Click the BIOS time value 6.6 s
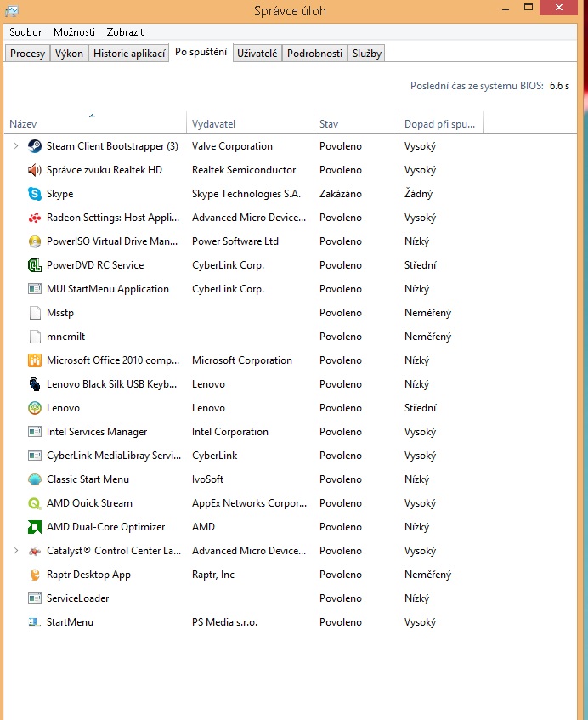This screenshot has width=588, height=720. tap(559, 86)
